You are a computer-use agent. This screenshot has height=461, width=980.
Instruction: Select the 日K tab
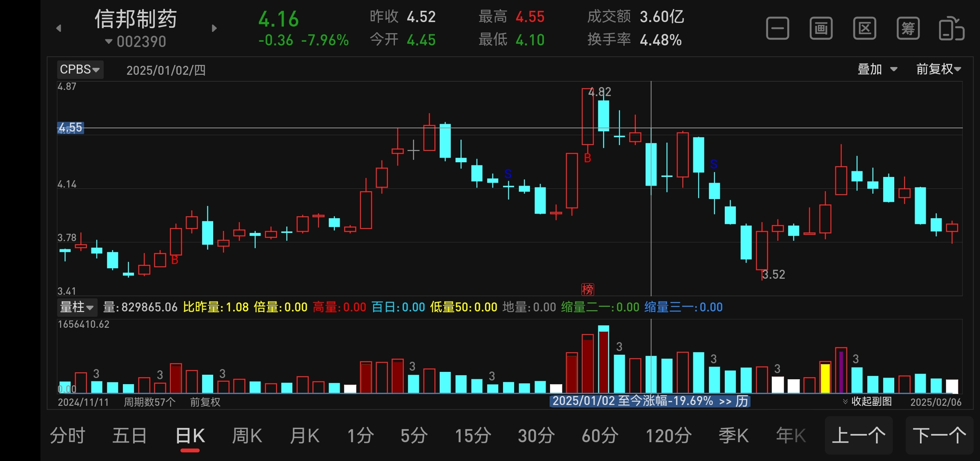coord(190,436)
